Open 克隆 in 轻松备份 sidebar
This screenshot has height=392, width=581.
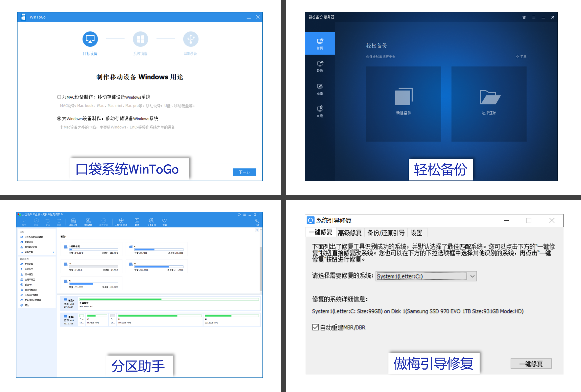tap(320, 111)
